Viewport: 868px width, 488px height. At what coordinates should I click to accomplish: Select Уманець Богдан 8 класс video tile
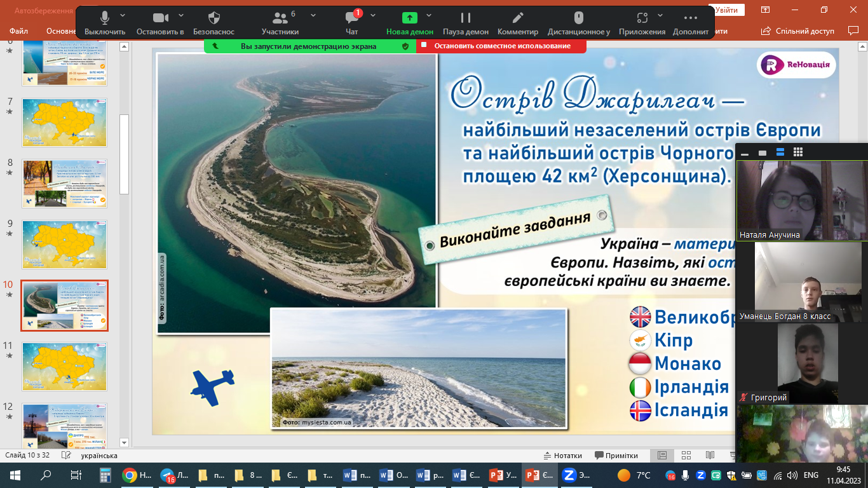[x=803, y=282]
